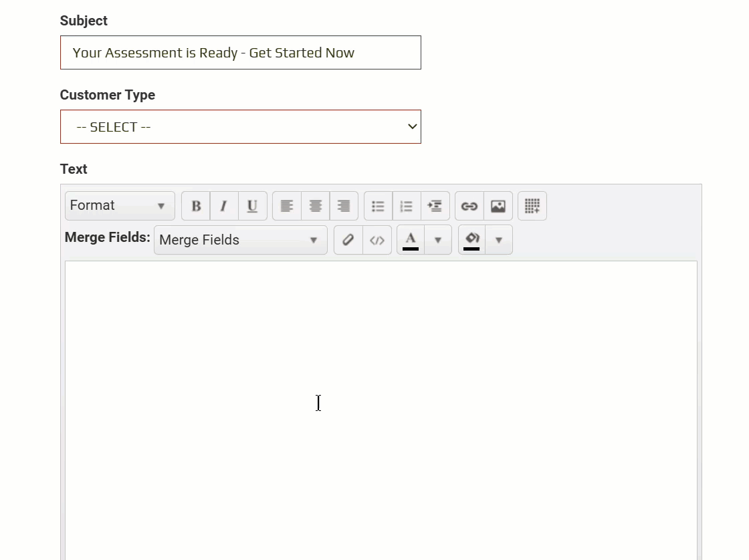
Task: Click into the Subject input field
Action: 241,53
